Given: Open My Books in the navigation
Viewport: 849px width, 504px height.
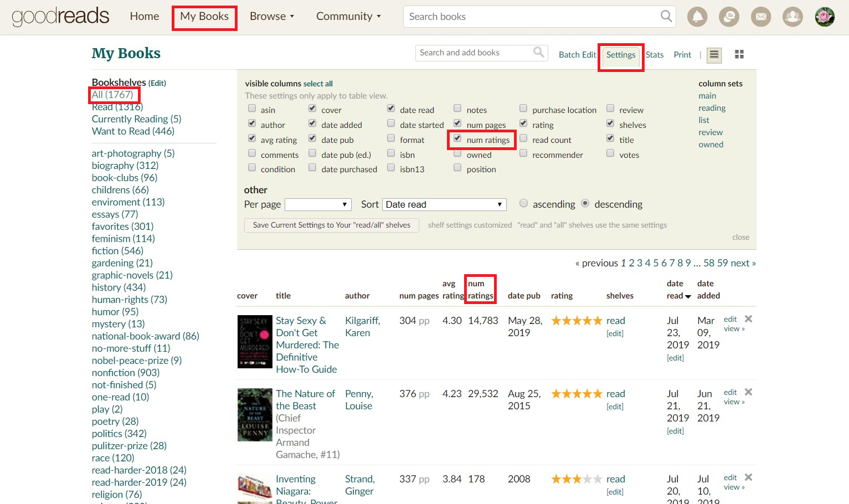Looking at the screenshot, I should (204, 17).
